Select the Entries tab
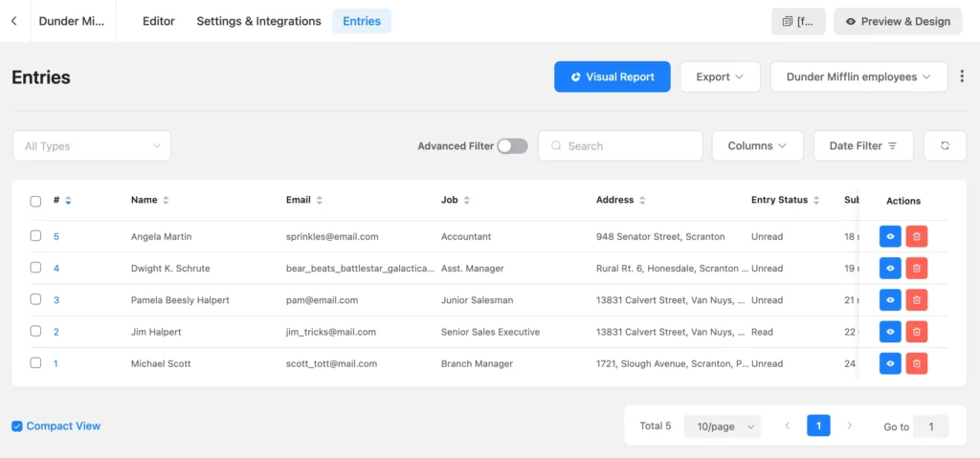Screen dimensions: 980x458 click(362, 21)
